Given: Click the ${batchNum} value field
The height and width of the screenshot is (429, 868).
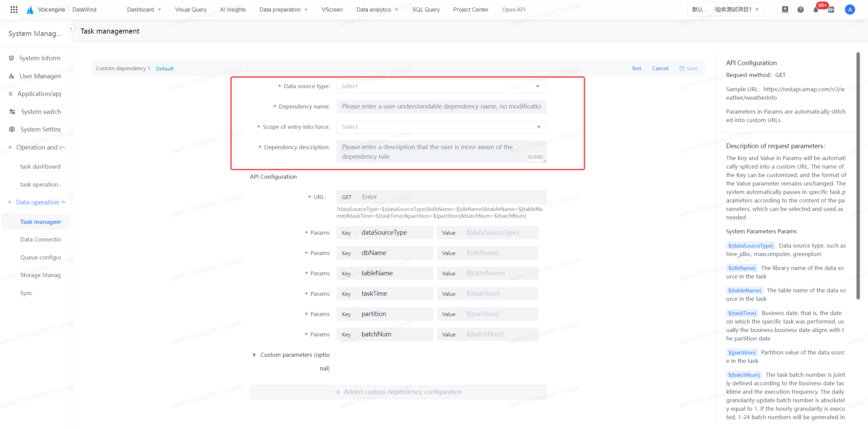Looking at the screenshot, I should (499, 334).
